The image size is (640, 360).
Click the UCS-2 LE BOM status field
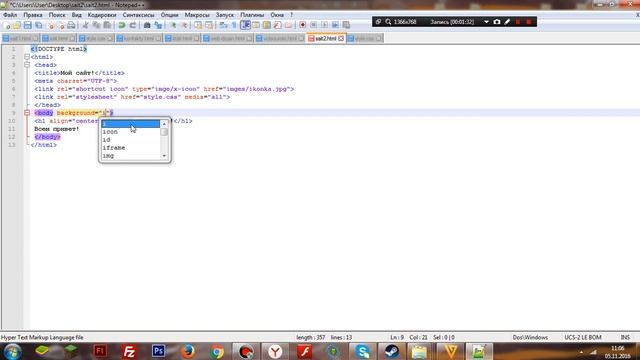click(x=583, y=338)
